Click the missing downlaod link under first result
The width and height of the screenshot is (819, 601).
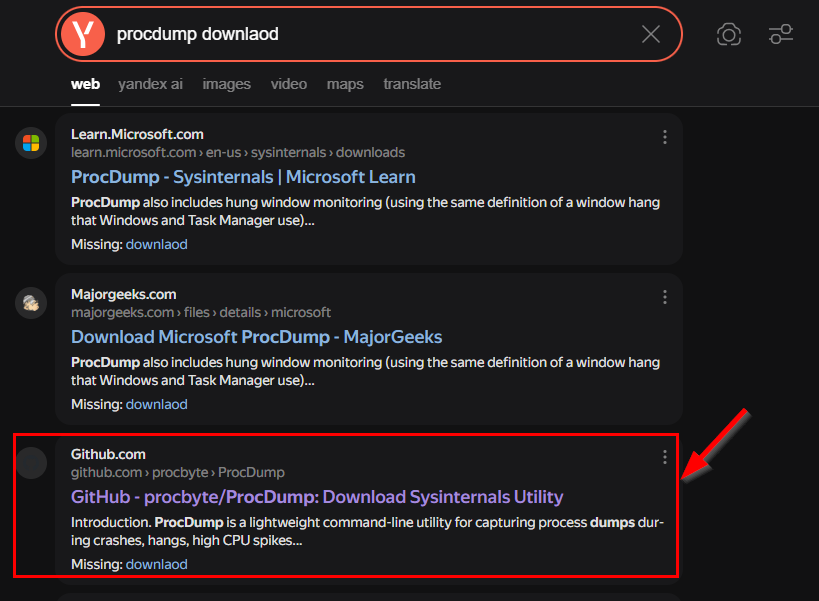156,244
